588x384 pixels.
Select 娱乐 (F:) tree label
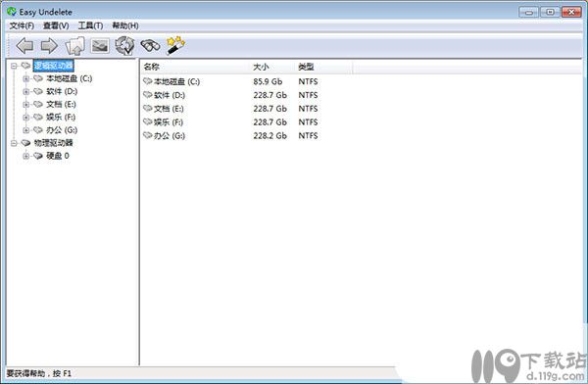(x=61, y=118)
